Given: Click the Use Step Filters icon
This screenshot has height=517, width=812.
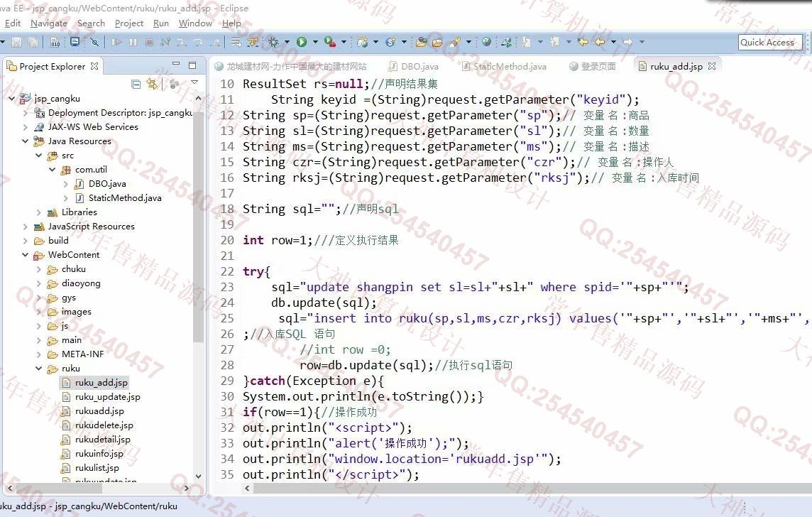Looking at the screenshot, I should click(x=253, y=42).
